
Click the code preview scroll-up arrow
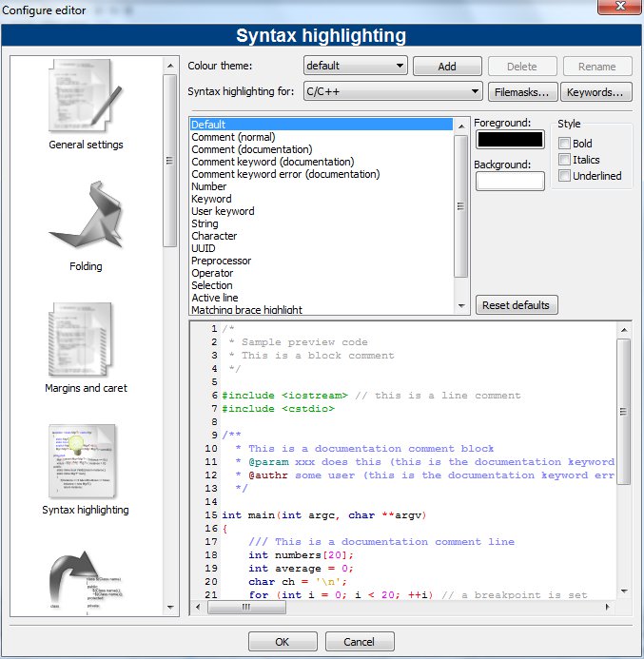(x=624, y=330)
